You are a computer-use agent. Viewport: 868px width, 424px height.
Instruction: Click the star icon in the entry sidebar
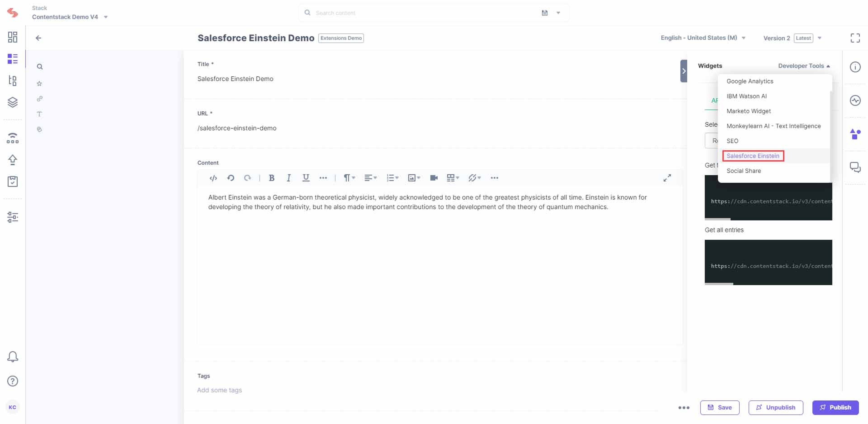(39, 83)
